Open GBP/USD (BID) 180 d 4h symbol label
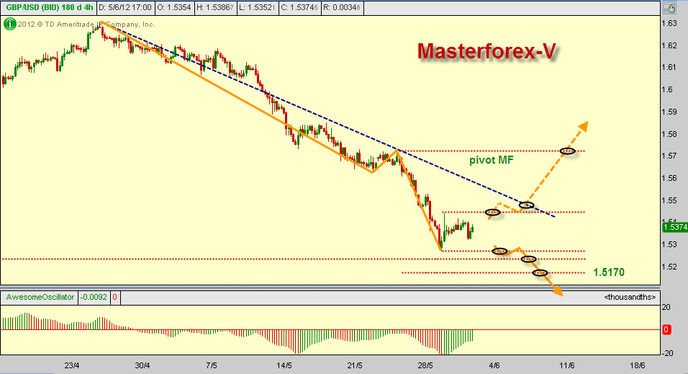This screenshot has width=688, height=374. click(x=49, y=8)
